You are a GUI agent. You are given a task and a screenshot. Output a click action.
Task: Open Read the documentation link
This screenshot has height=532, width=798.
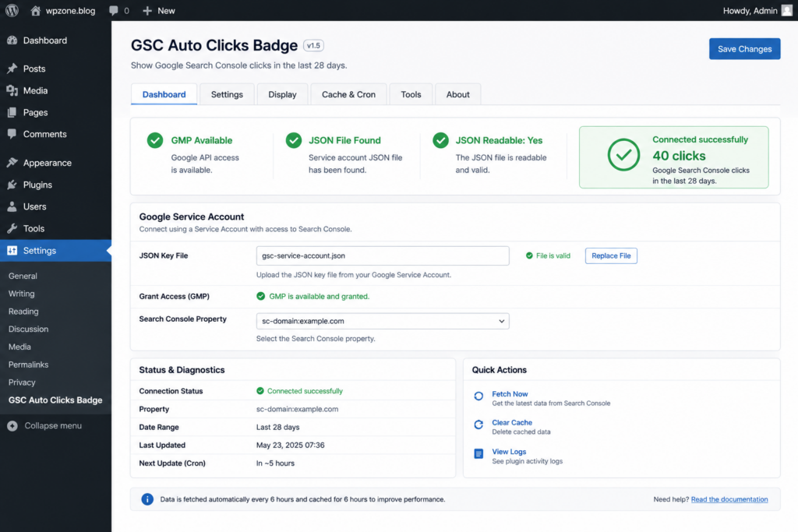729,499
